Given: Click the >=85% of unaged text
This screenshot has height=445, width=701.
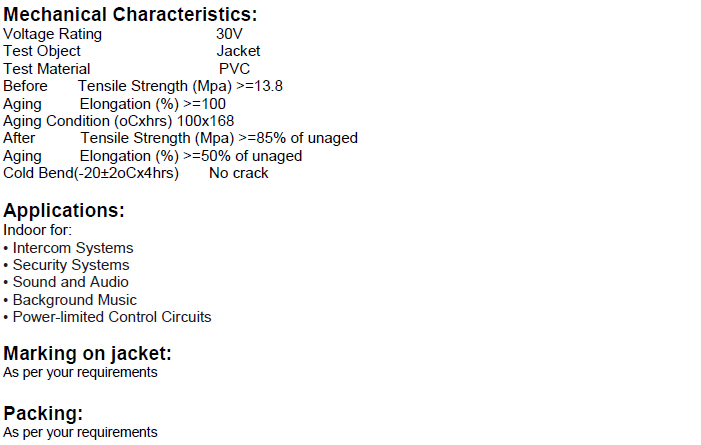Looking at the screenshot, I should [298, 138].
